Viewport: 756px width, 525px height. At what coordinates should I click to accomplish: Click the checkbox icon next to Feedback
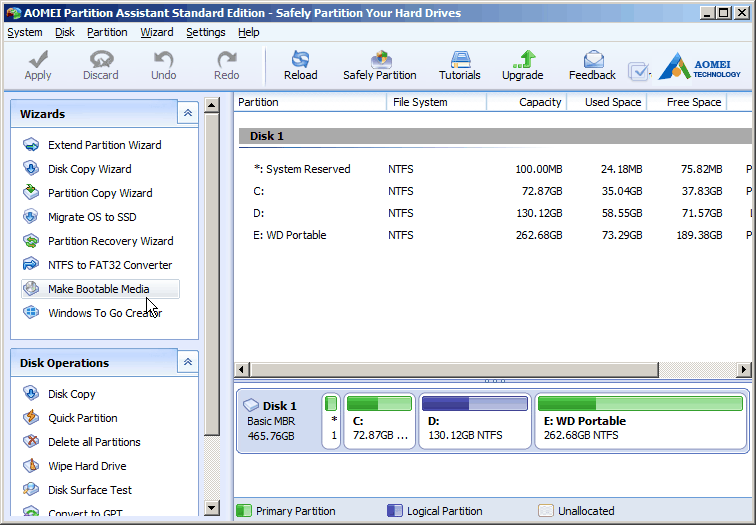639,71
